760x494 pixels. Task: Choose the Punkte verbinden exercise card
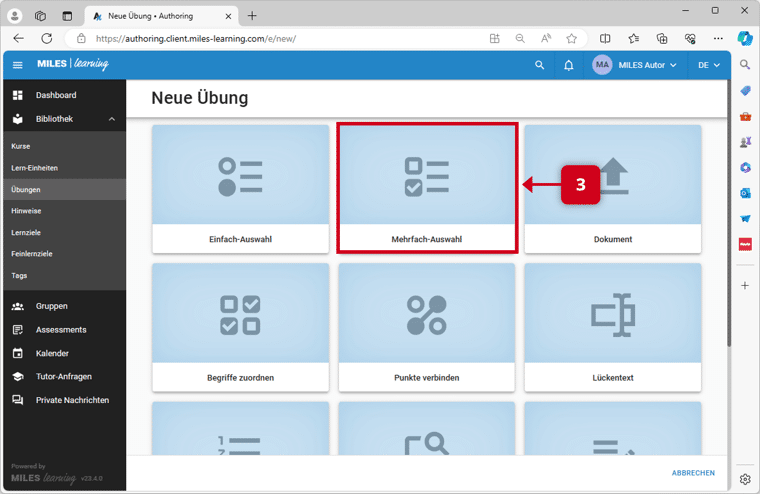click(x=427, y=327)
